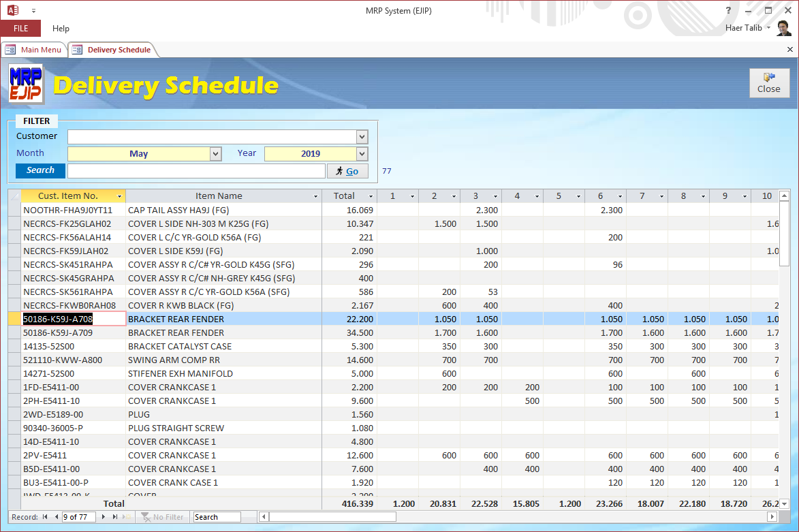Open the Year dropdown showing 2019
The height and width of the screenshot is (532, 799).
pyautogui.click(x=362, y=154)
